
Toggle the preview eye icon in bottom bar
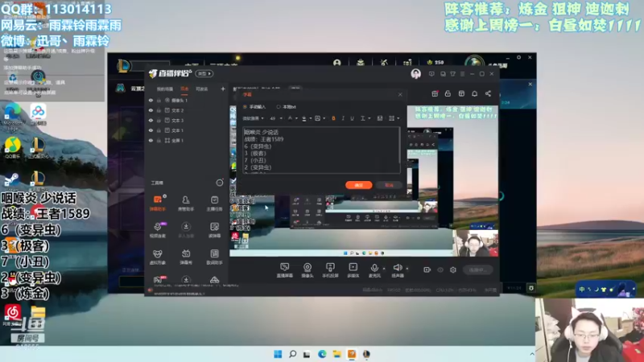[440, 269]
